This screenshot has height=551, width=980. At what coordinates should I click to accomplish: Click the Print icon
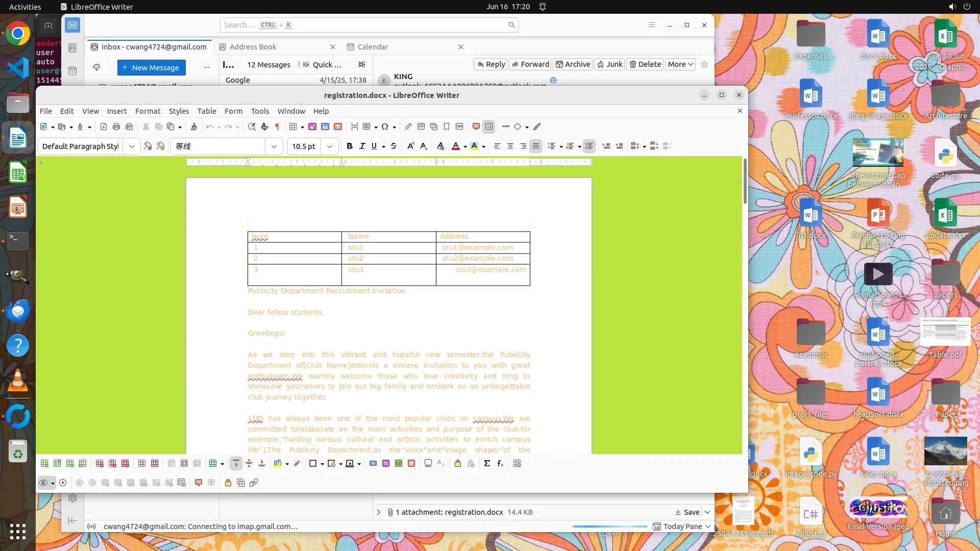(x=116, y=127)
